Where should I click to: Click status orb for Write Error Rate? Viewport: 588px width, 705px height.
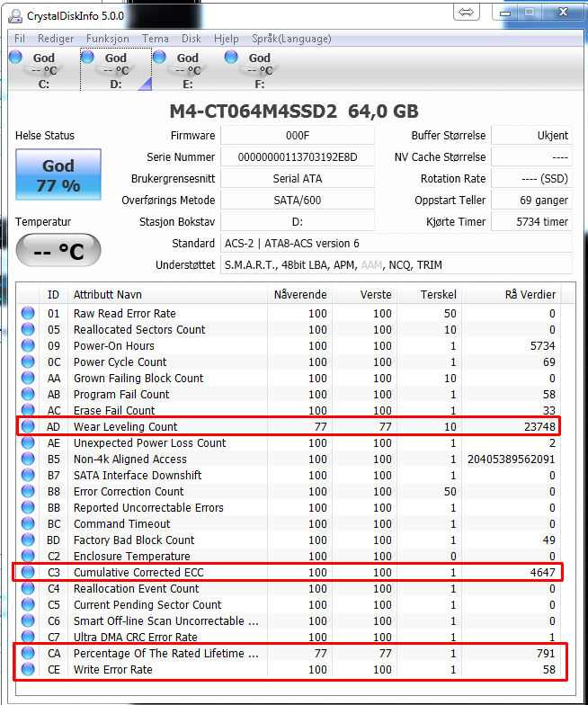28,669
